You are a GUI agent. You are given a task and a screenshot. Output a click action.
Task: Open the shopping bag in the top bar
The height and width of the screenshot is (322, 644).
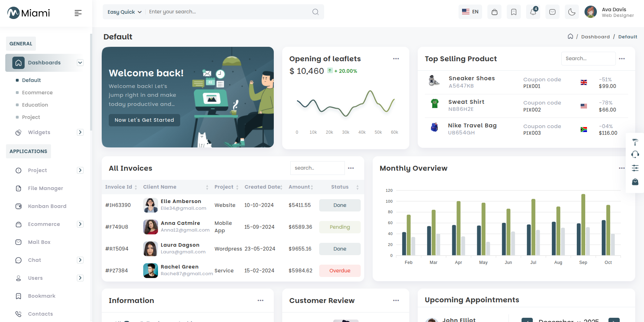pyautogui.click(x=494, y=12)
